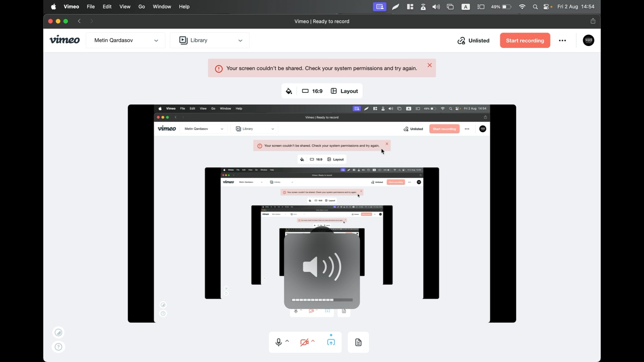Open the script notes document icon
The image size is (644, 362).
[x=358, y=342]
